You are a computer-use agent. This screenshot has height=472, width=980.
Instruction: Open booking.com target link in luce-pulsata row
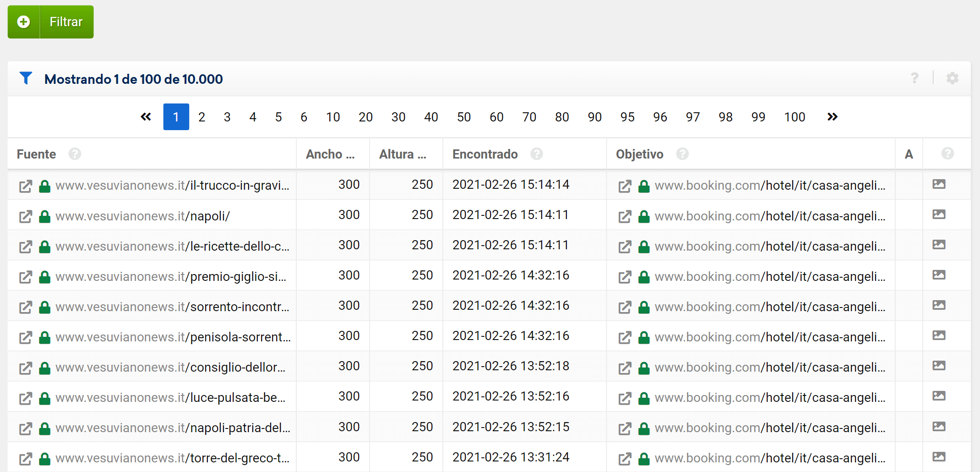(x=769, y=397)
